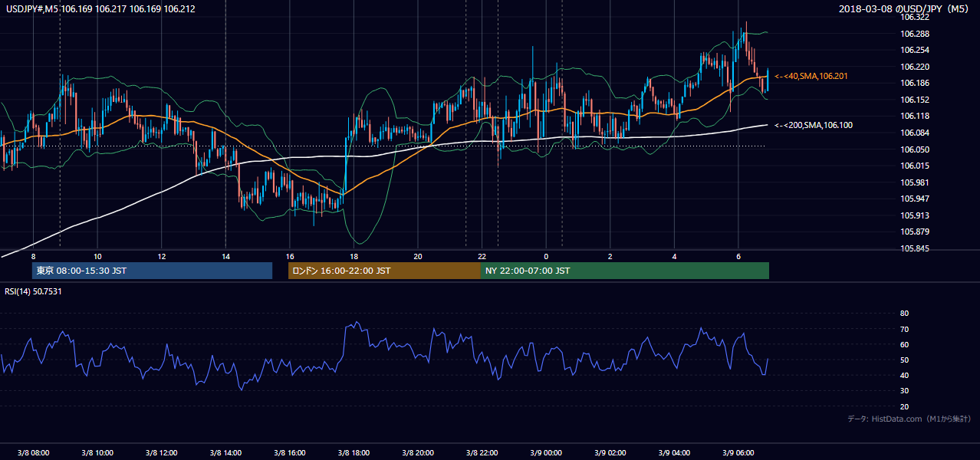Viewport: 980px width, 460px height.
Task: Open the HistData.com data source credit
Action: coord(909,419)
